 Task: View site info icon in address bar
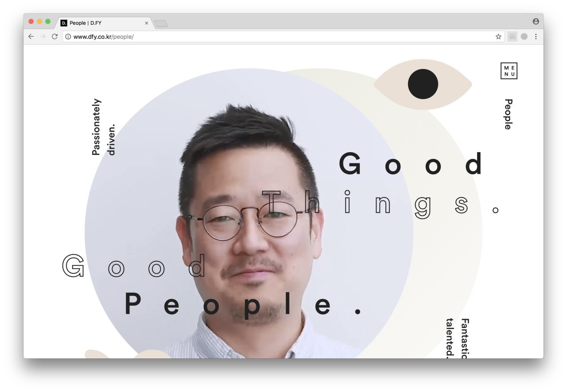68,37
